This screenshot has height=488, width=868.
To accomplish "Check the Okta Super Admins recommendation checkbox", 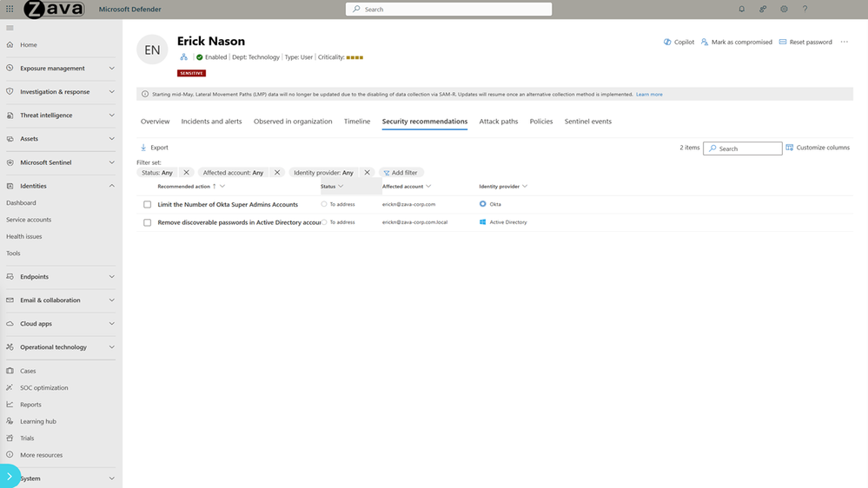I will [147, 205].
